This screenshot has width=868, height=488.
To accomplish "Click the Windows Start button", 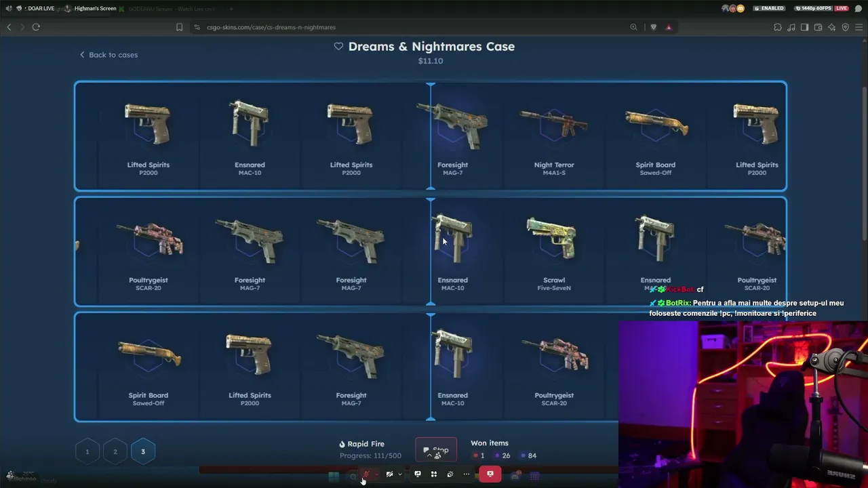I will coord(334,476).
